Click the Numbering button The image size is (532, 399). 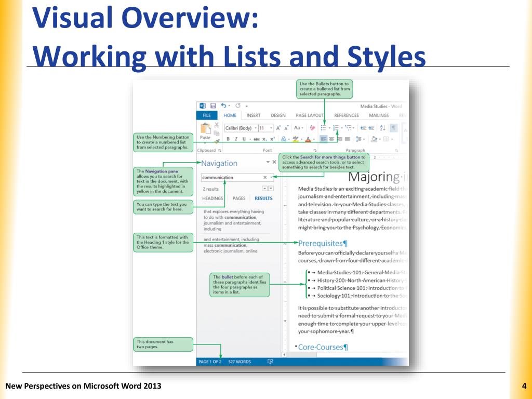pos(336,128)
